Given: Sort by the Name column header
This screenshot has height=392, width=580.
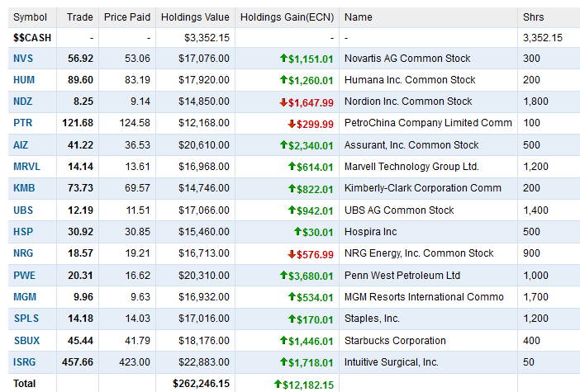Looking at the screenshot, I should pyautogui.click(x=358, y=17).
